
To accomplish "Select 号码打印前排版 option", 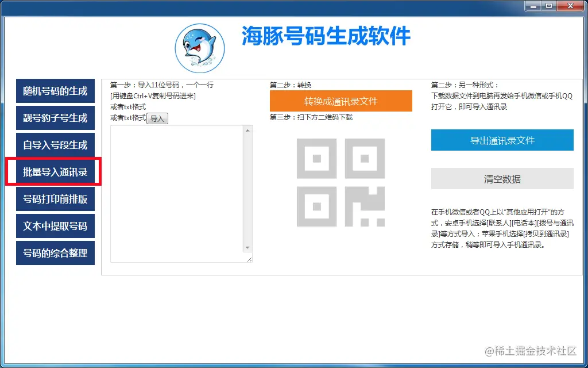I will [55, 199].
